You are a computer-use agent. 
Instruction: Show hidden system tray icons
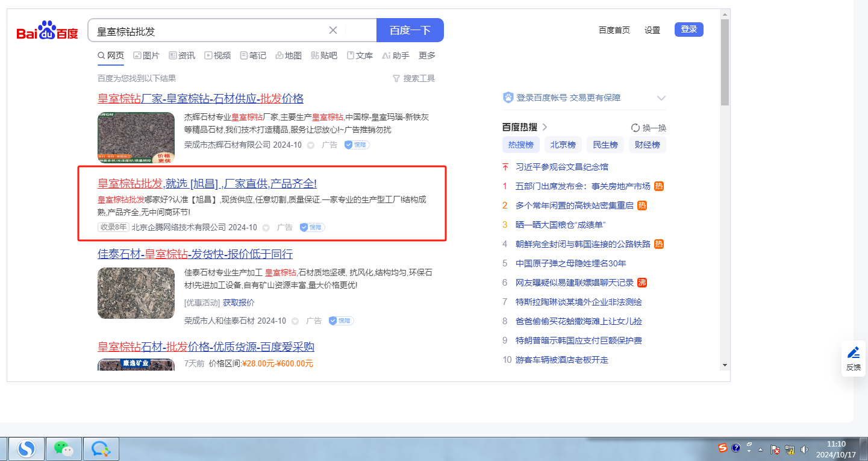tap(760, 450)
